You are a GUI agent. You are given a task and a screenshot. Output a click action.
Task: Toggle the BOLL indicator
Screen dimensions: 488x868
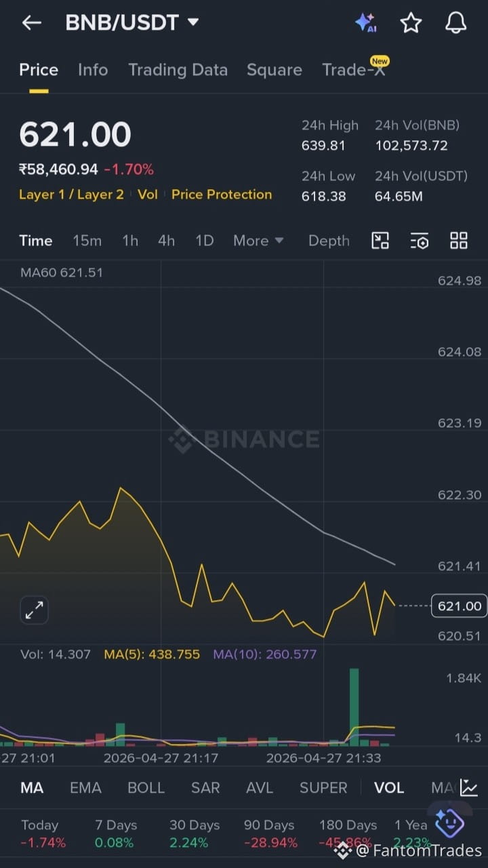pyautogui.click(x=146, y=787)
